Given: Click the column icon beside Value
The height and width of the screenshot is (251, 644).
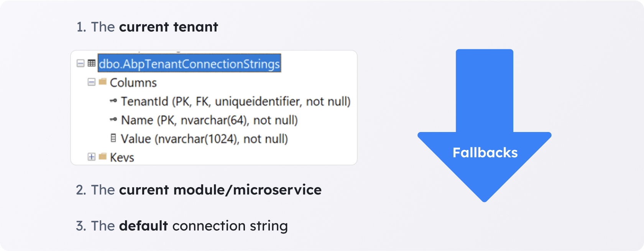Looking at the screenshot, I should tap(113, 138).
